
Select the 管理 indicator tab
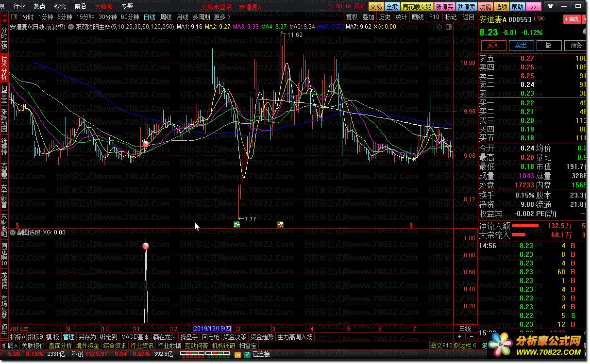[69, 337]
